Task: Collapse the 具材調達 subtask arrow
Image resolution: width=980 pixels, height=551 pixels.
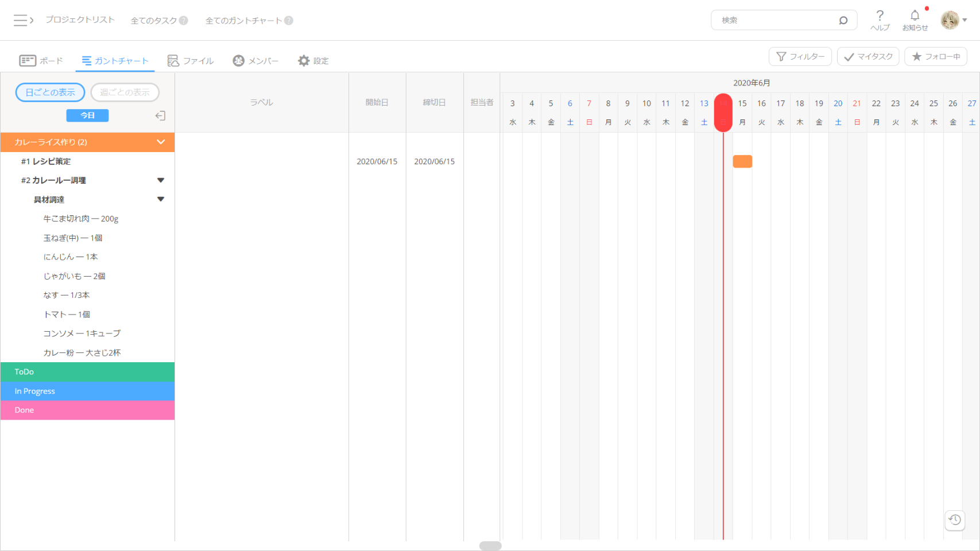Action: (161, 199)
